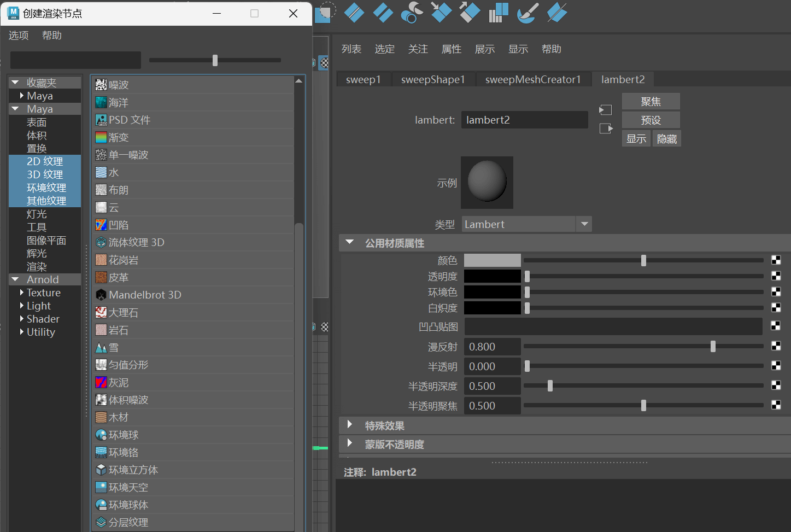Open map button for 颜色 attribute

[776, 260]
